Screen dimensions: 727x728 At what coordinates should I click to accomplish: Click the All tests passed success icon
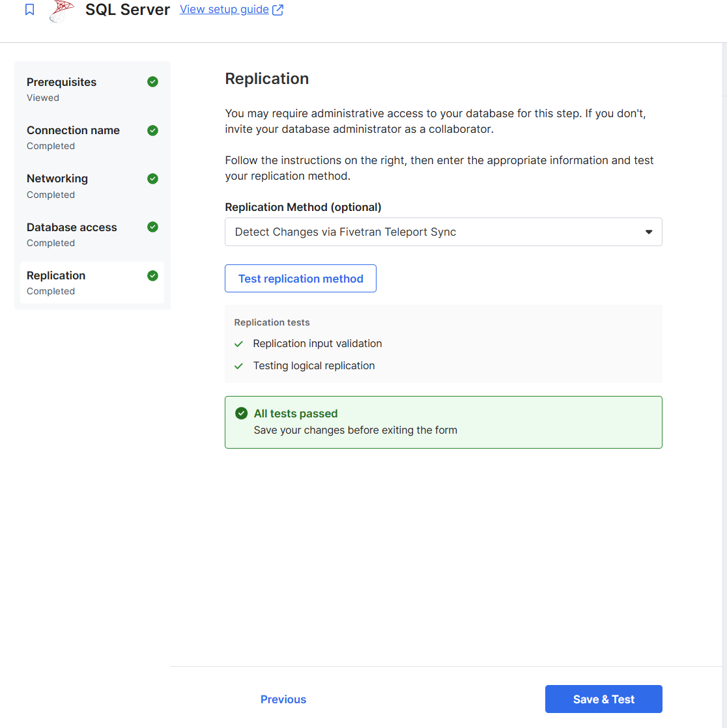click(x=241, y=413)
